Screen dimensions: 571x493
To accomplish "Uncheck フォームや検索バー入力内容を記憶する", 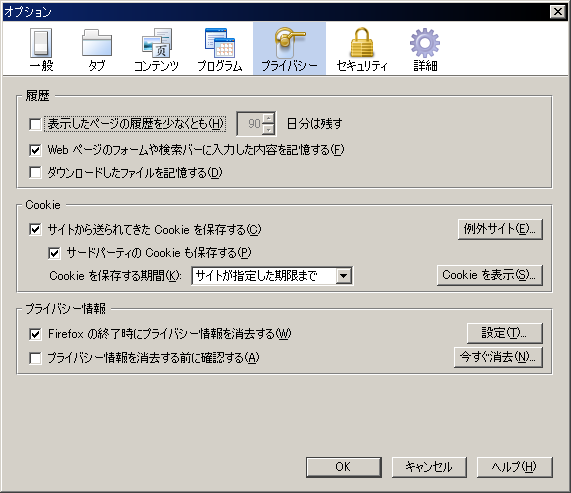I will [x=35, y=150].
